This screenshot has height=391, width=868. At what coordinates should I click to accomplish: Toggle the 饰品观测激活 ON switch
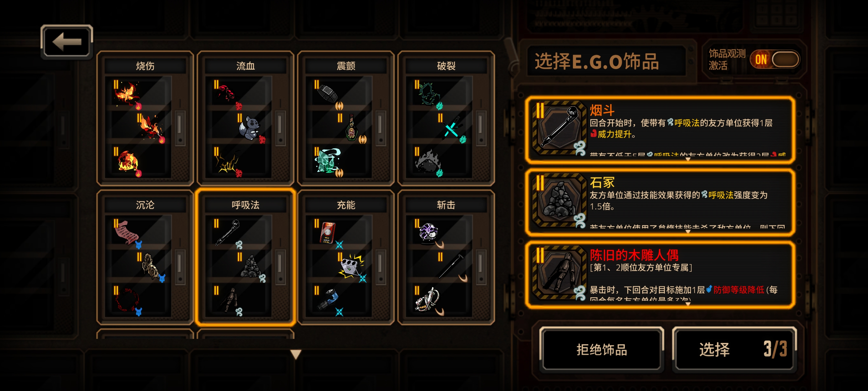(x=774, y=59)
